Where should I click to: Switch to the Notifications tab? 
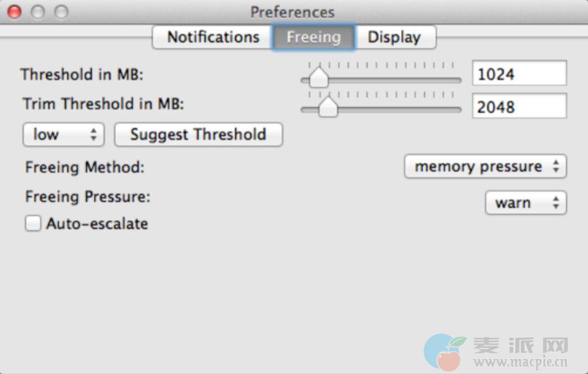pos(212,37)
